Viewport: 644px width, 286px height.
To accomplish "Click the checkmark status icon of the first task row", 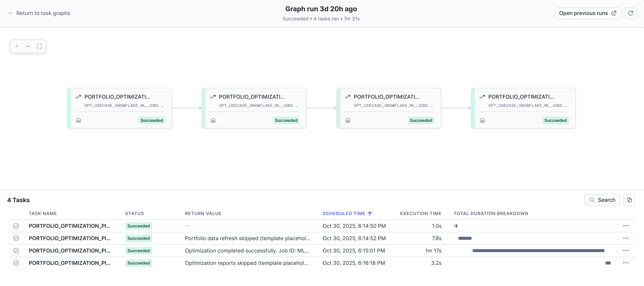I will (x=16, y=226).
